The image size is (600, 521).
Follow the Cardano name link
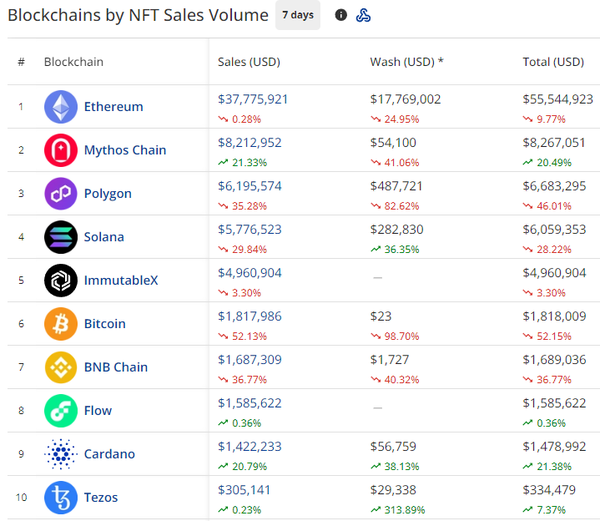(110, 454)
